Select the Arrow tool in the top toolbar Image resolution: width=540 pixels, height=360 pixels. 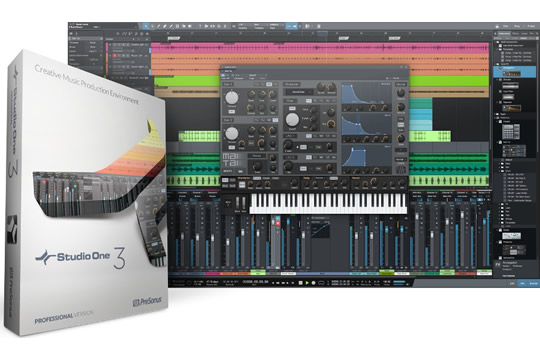[x=146, y=27]
